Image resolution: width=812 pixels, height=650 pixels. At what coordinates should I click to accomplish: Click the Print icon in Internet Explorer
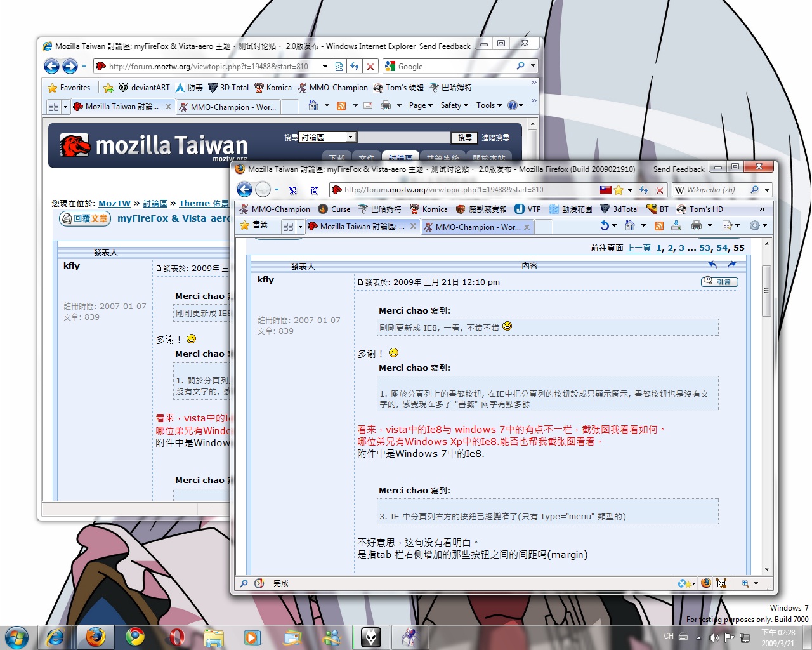(x=385, y=105)
